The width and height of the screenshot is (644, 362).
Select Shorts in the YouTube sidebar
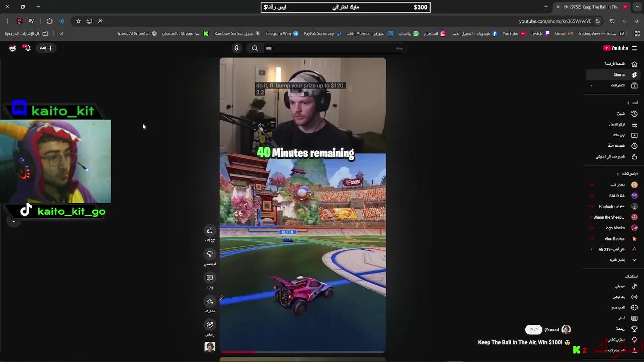coord(613,75)
